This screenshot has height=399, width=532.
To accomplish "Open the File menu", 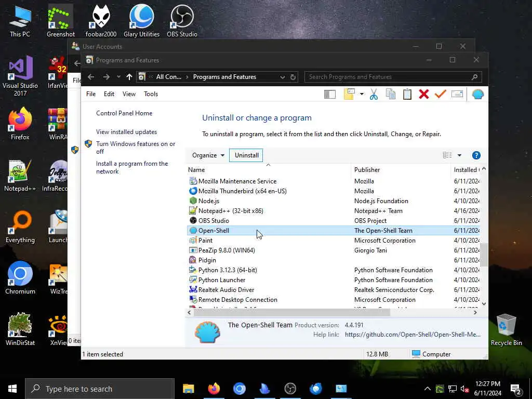I will [91, 94].
